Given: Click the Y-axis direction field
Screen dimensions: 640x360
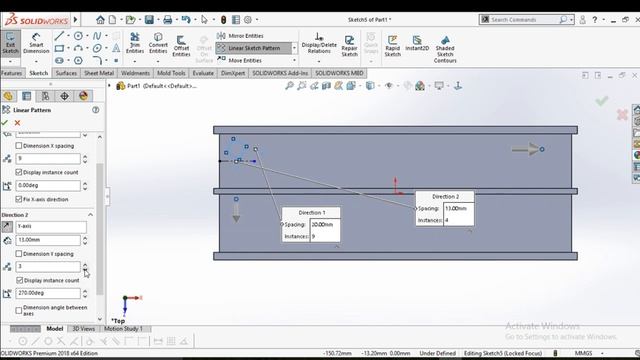Looking at the screenshot, I should point(51,226).
